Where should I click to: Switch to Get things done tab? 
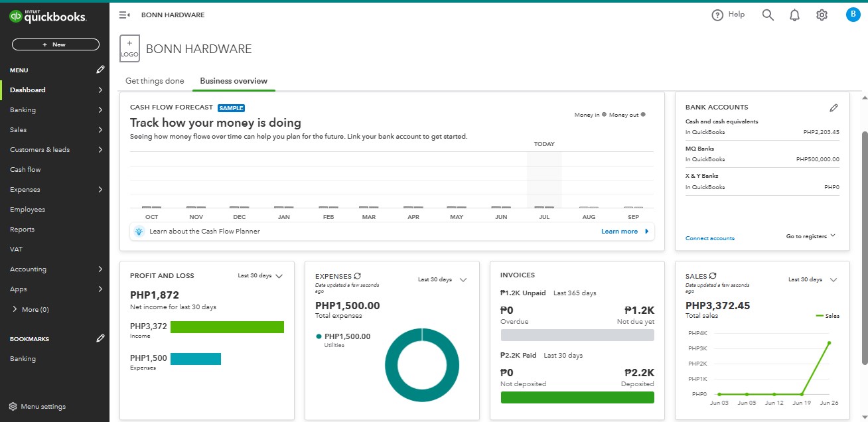click(x=155, y=81)
